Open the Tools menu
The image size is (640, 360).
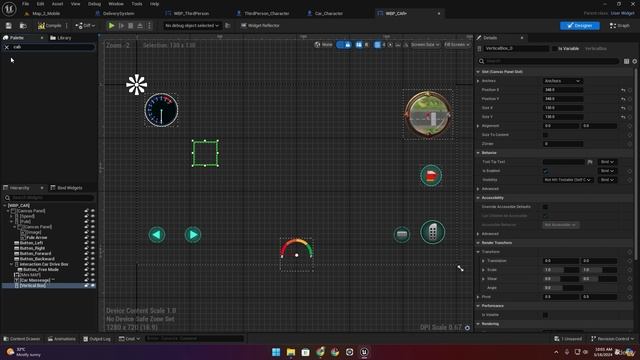coord(137,4)
